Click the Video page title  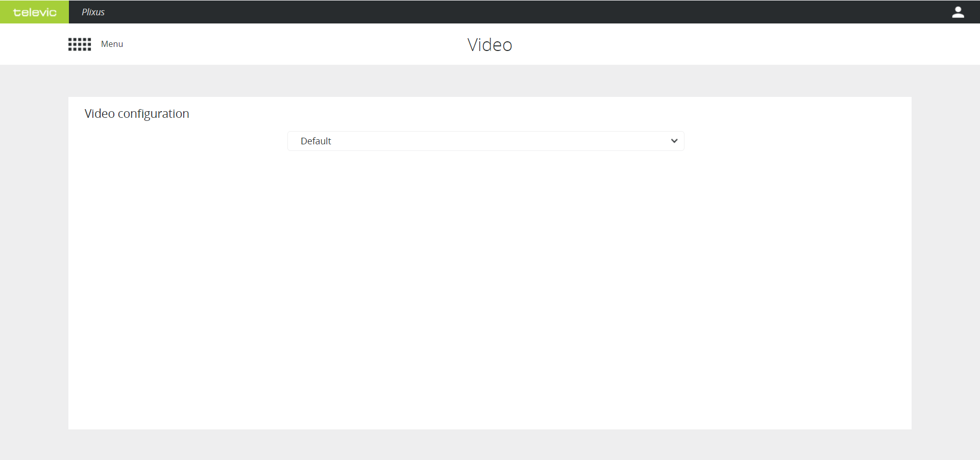click(x=489, y=45)
